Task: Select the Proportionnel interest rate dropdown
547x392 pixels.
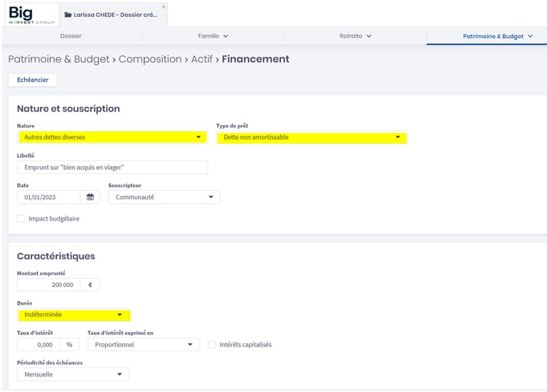Action: (143, 344)
